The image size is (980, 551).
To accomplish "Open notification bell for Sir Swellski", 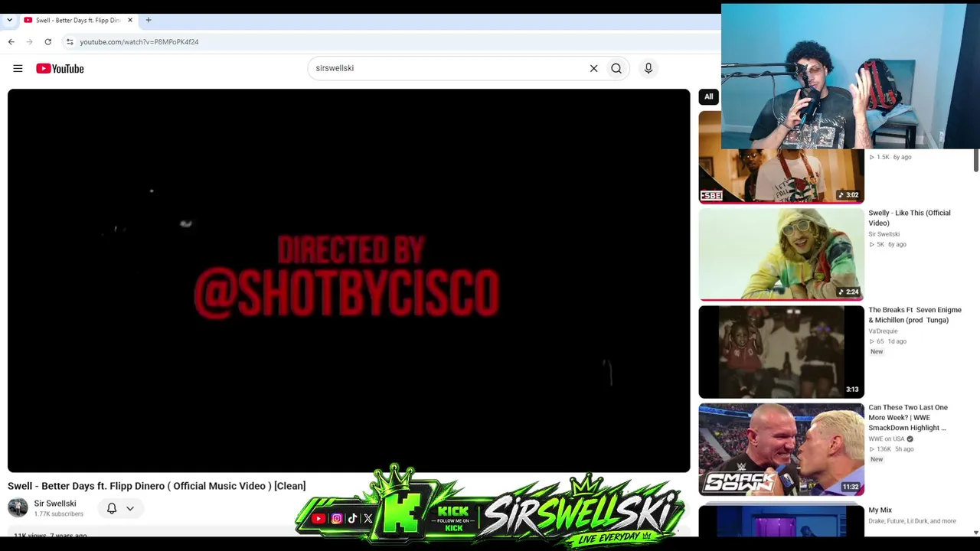I will point(112,508).
